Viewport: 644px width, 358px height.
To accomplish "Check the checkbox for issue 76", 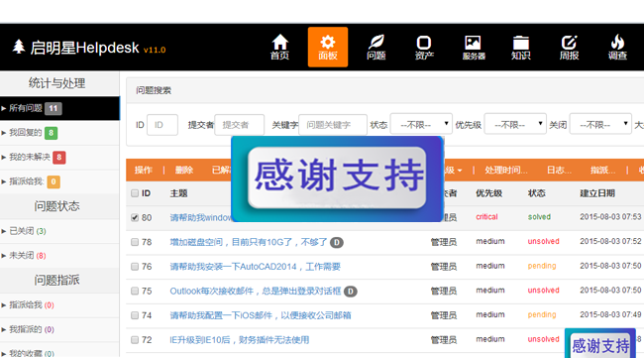I will [135, 267].
